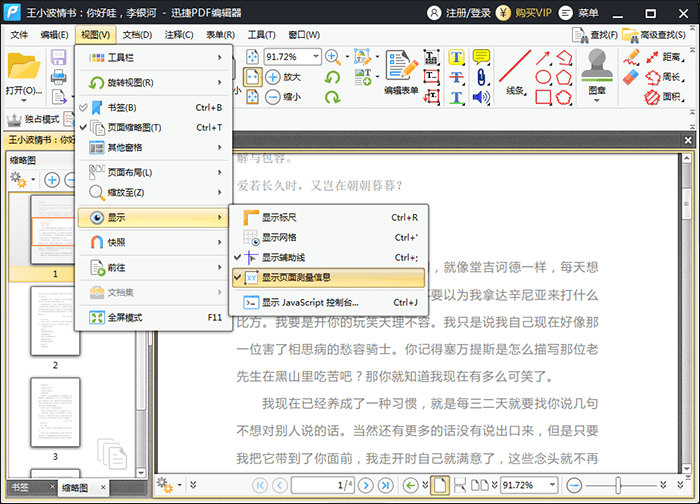Select the line drawing tool
Viewport: 700px width, 504px height.
(x=515, y=68)
